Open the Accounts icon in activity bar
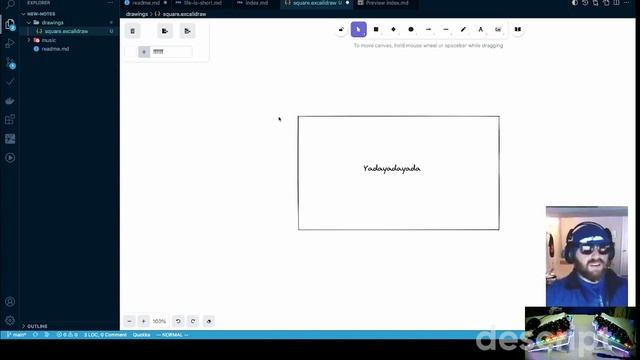Image resolution: width=640 pixels, height=360 pixels. point(10,302)
